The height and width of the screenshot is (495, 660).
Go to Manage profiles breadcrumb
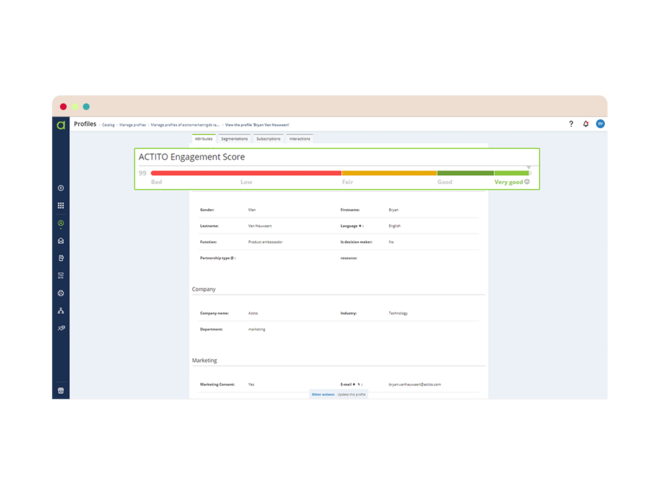pos(133,125)
